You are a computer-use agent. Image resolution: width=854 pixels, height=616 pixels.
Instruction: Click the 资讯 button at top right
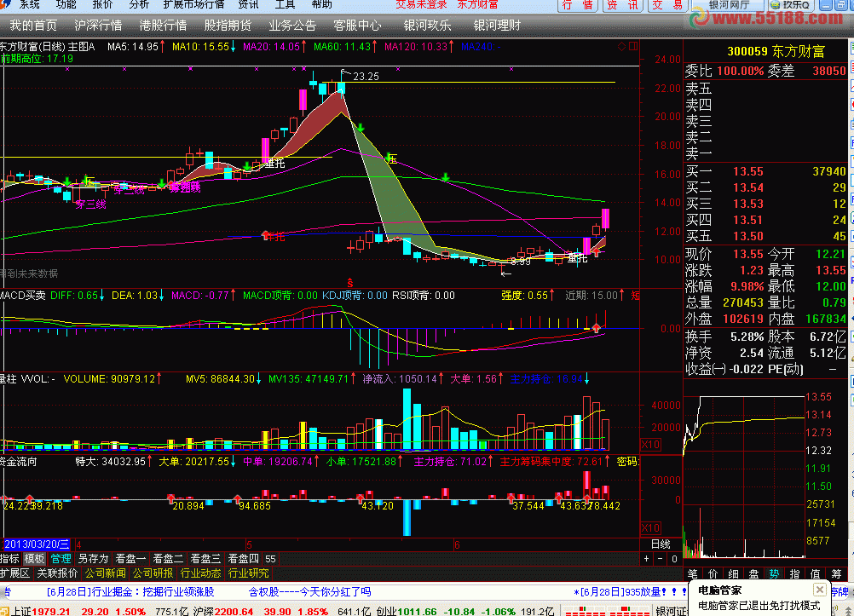click(x=622, y=5)
